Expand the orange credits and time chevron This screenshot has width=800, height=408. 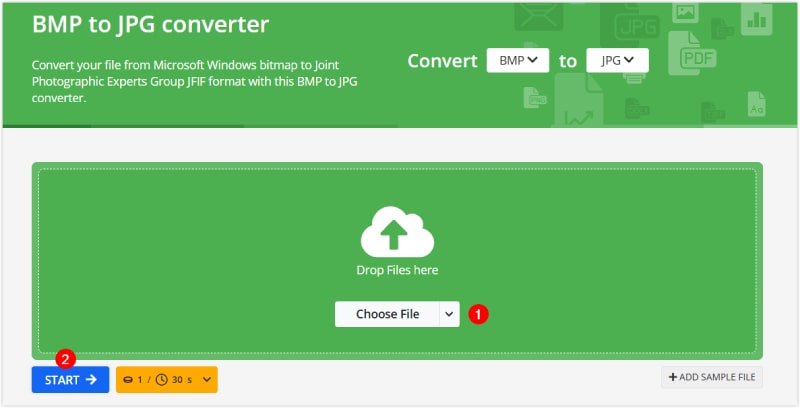pos(207,379)
